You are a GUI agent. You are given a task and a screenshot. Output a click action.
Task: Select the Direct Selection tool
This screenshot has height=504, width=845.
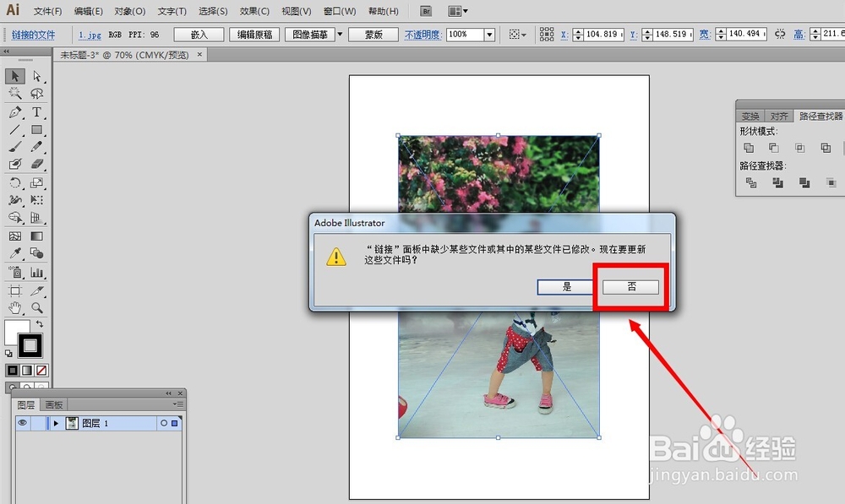pyautogui.click(x=36, y=77)
